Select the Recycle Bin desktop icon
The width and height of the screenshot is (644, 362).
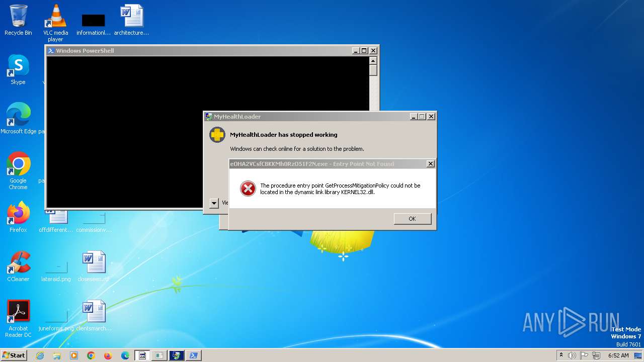18,20
